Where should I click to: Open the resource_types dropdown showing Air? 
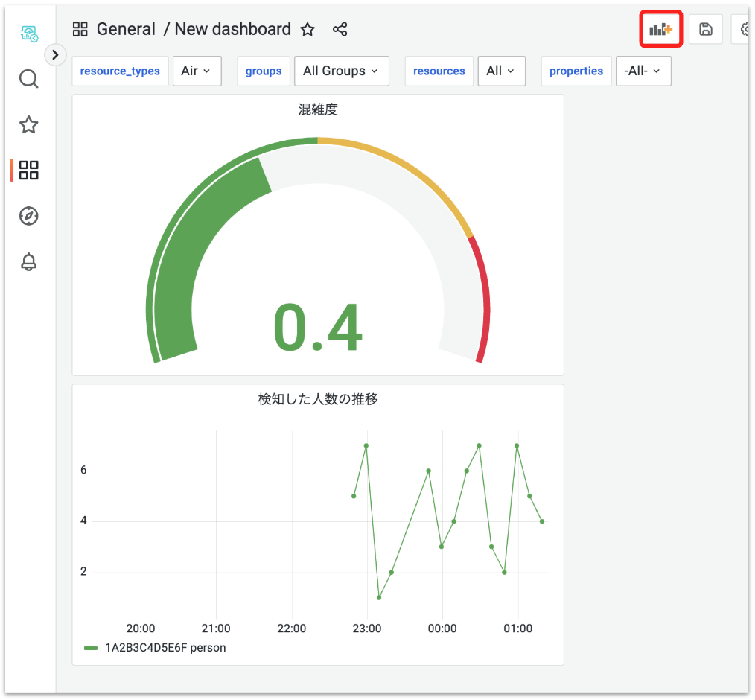point(197,71)
